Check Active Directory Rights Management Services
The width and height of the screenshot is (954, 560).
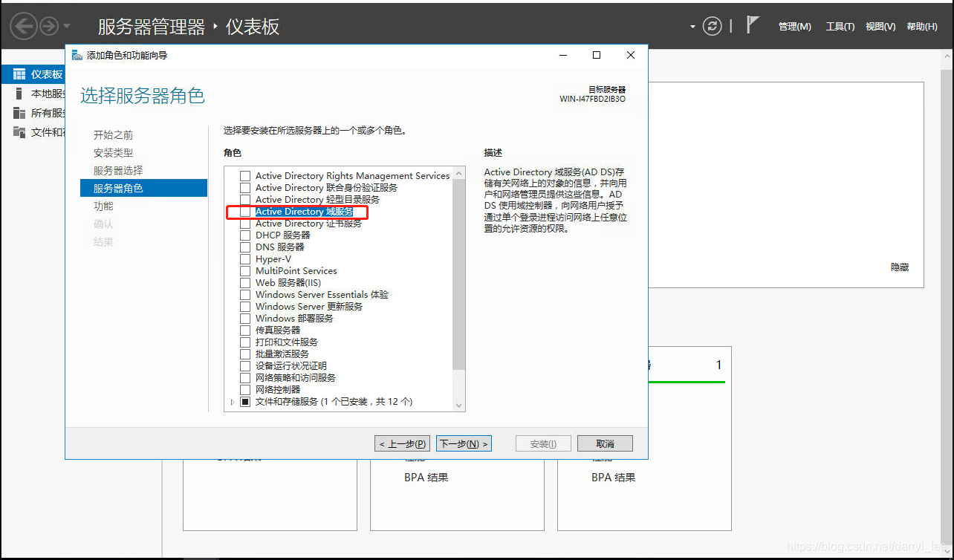(x=245, y=176)
